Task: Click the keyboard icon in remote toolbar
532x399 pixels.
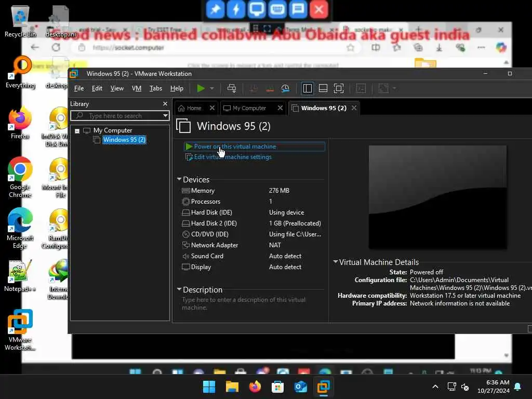Action: pyautogui.click(x=277, y=9)
